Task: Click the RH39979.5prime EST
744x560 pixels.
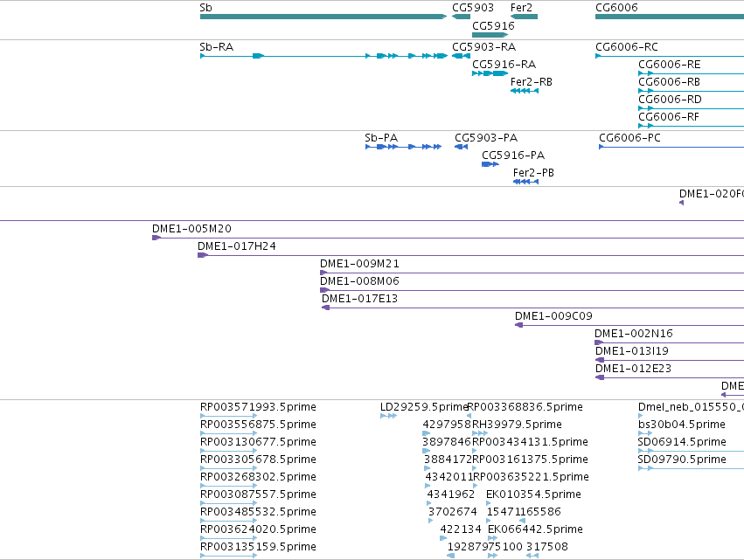Action: point(480,433)
